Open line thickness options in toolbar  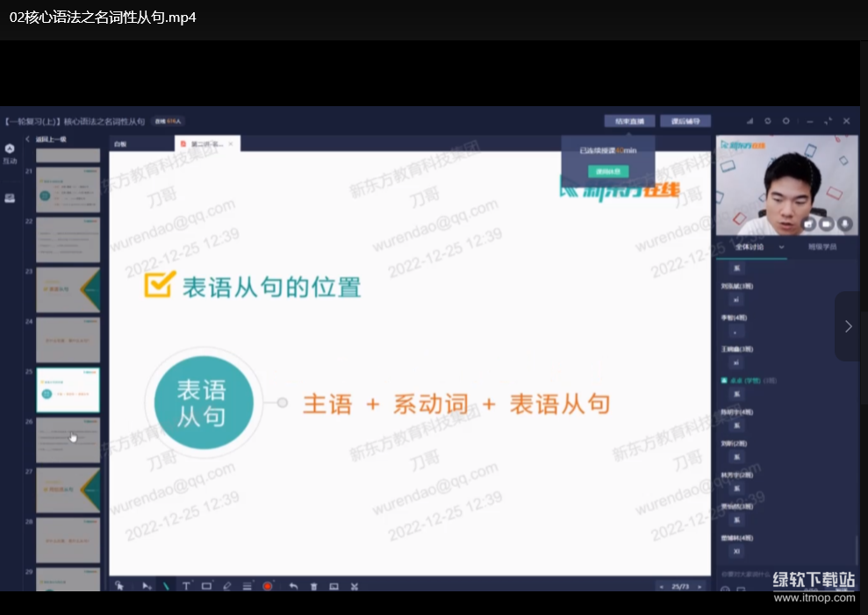click(247, 586)
